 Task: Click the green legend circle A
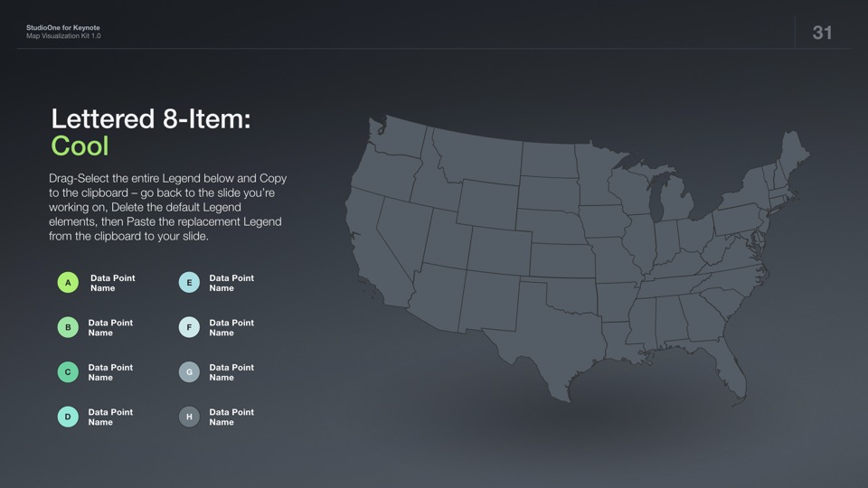tap(68, 283)
